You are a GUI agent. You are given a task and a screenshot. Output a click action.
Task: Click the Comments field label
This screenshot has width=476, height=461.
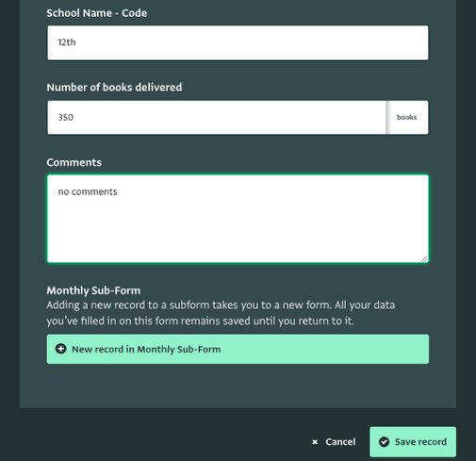coord(74,162)
